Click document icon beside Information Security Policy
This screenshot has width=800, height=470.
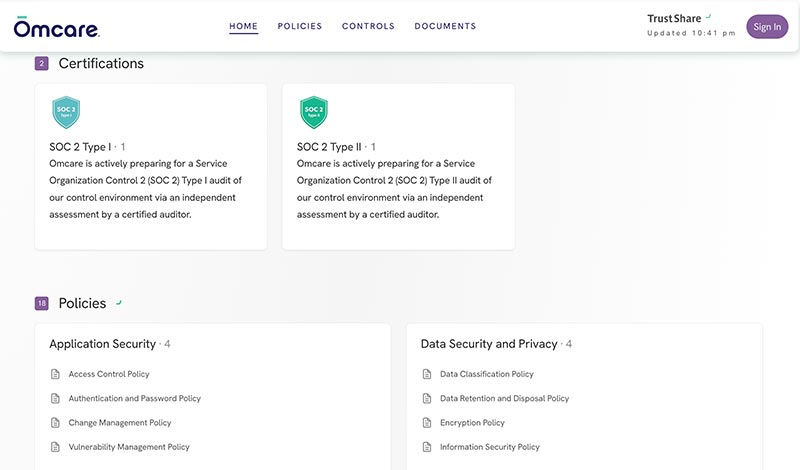(x=427, y=447)
